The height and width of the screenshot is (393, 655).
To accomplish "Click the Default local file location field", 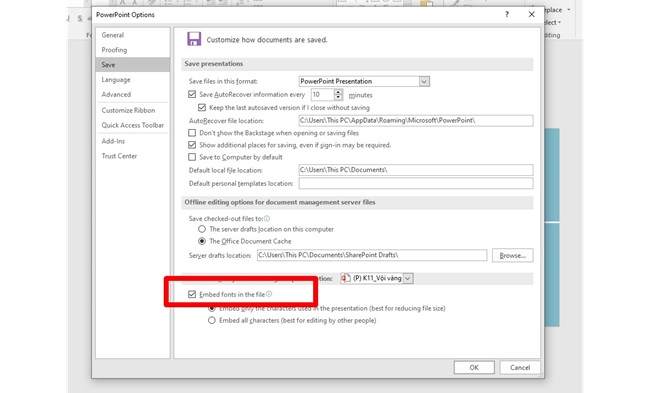I will tap(416, 170).
